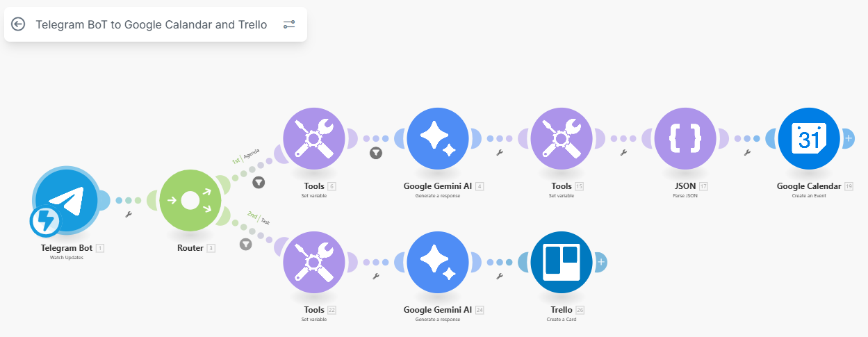
Task: Select the green Router module
Action: (190, 201)
